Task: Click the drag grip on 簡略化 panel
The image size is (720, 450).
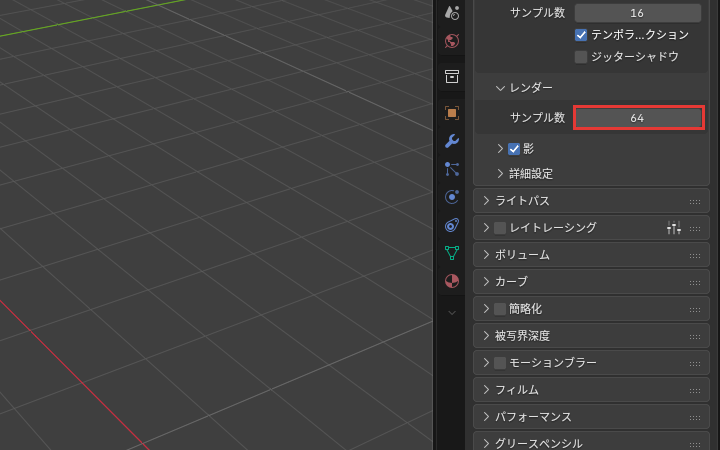Action: [x=695, y=309]
